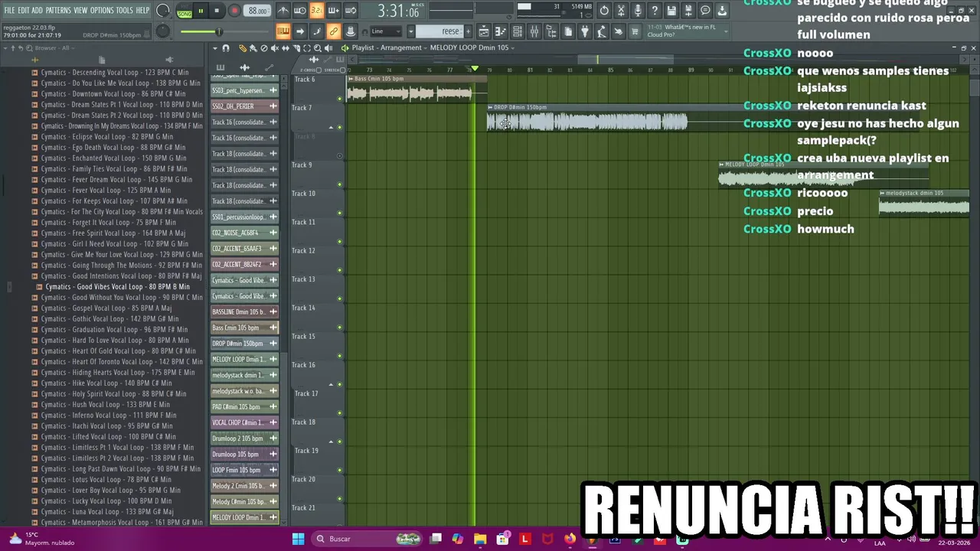Open audio editor scissors icon
The width and height of the screenshot is (980, 551).
coord(621,11)
